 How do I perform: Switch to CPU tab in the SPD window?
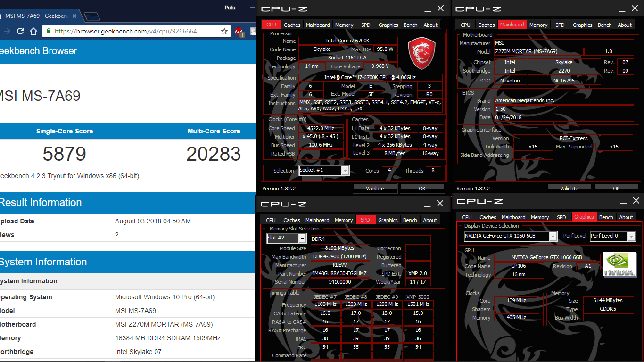coord(271,220)
